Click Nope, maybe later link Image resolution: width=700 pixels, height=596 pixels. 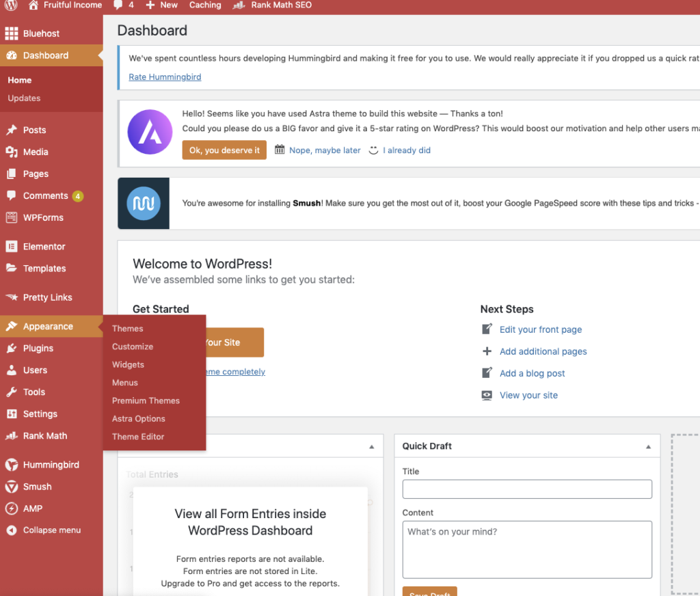pyautogui.click(x=325, y=150)
